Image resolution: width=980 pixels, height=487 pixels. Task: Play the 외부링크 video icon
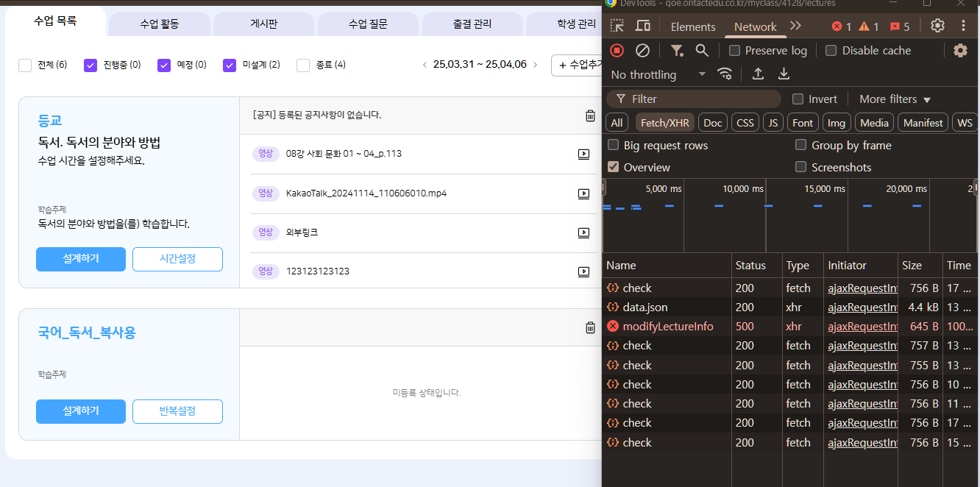(583, 232)
